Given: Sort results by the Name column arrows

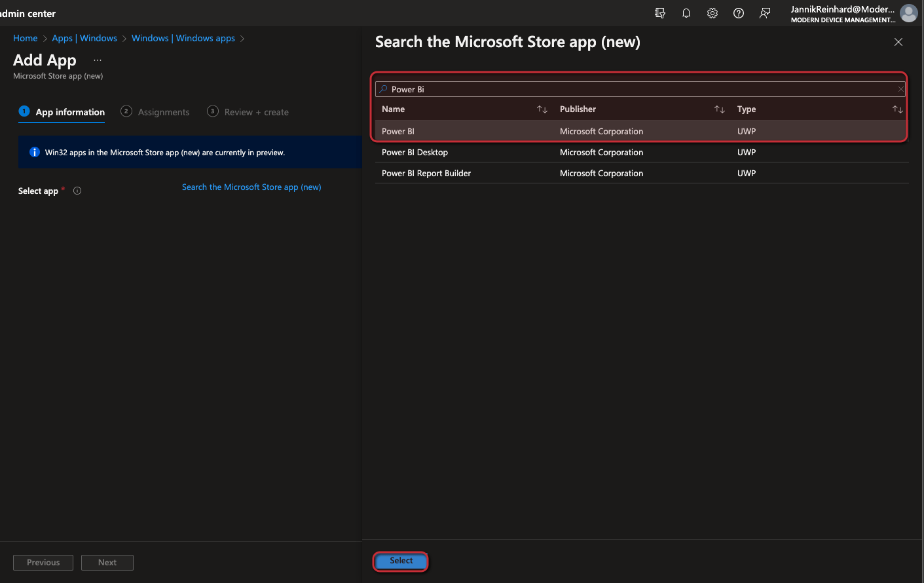Looking at the screenshot, I should (542, 109).
